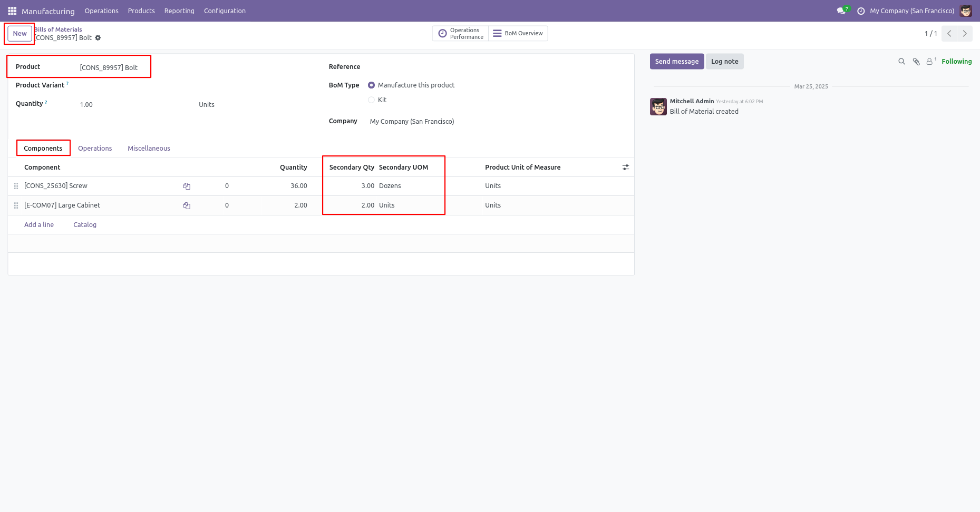Image resolution: width=980 pixels, height=512 pixels.
Task: Switch to the Components tab
Action: 43,149
